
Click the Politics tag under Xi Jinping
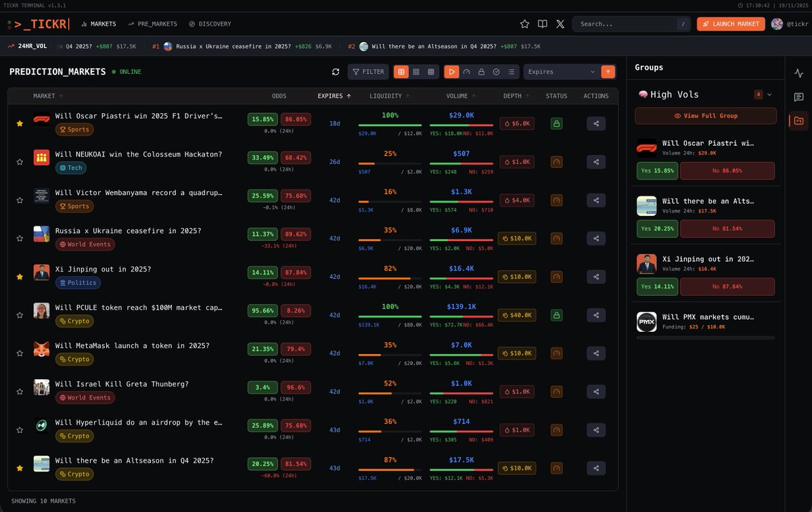[x=78, y=282]
